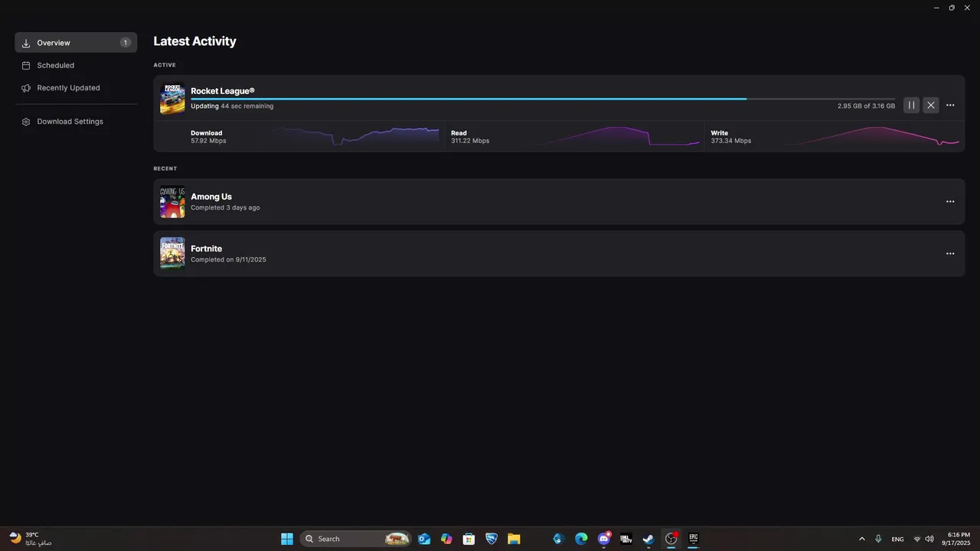
Task: Open OBS Studio from the taskbar
Action: 671,539
